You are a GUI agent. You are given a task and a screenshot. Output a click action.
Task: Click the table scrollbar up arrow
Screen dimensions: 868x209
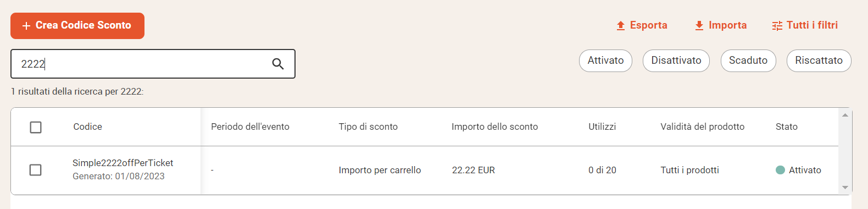click(845, 115)
